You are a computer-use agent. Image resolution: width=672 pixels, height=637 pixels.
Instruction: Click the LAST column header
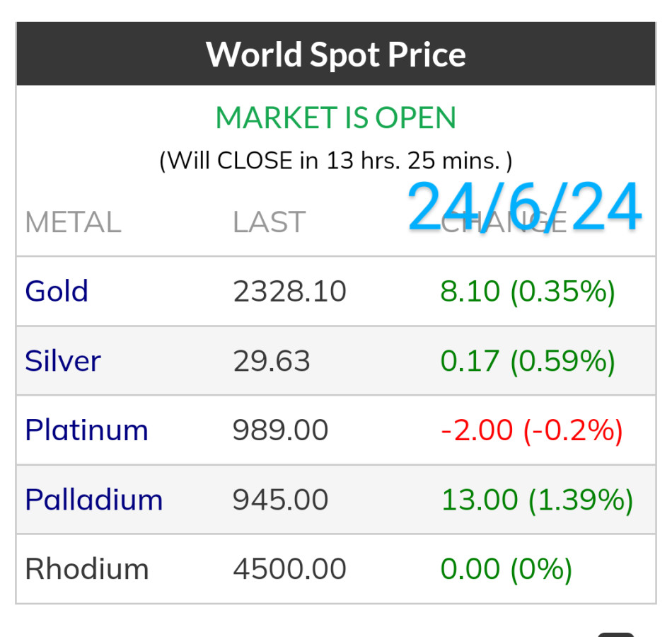(269, 222)
